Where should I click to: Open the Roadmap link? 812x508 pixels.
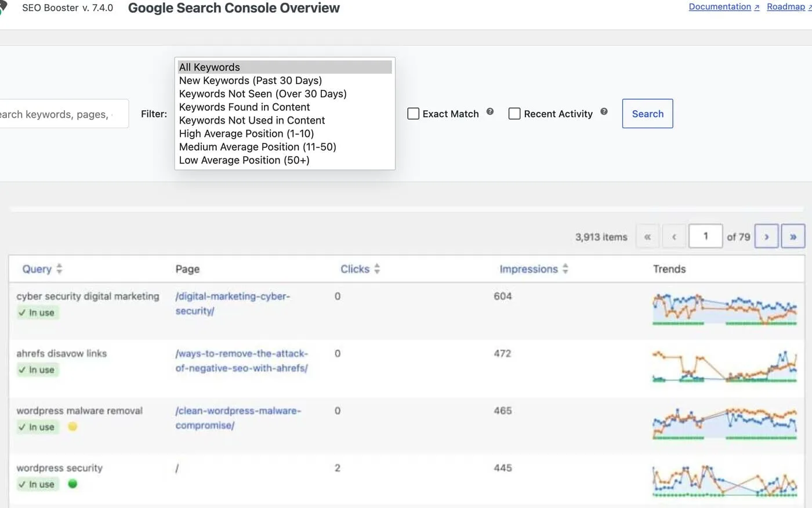(789, 7)
